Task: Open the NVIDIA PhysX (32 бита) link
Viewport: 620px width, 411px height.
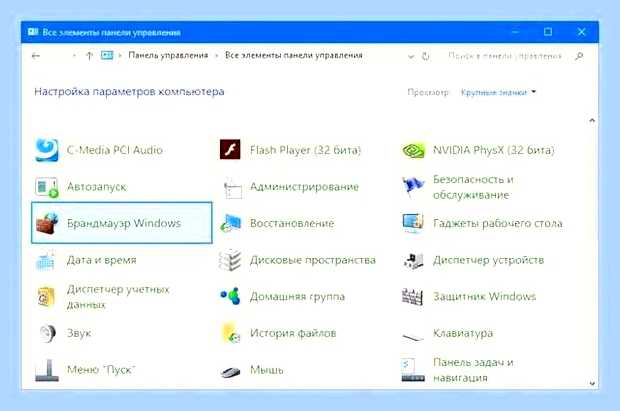Action: point(493,150)
